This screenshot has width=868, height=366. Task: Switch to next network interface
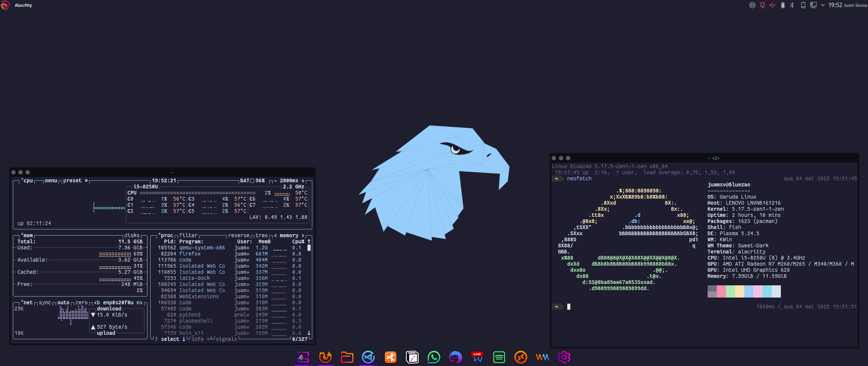click(x=139, y=302)
